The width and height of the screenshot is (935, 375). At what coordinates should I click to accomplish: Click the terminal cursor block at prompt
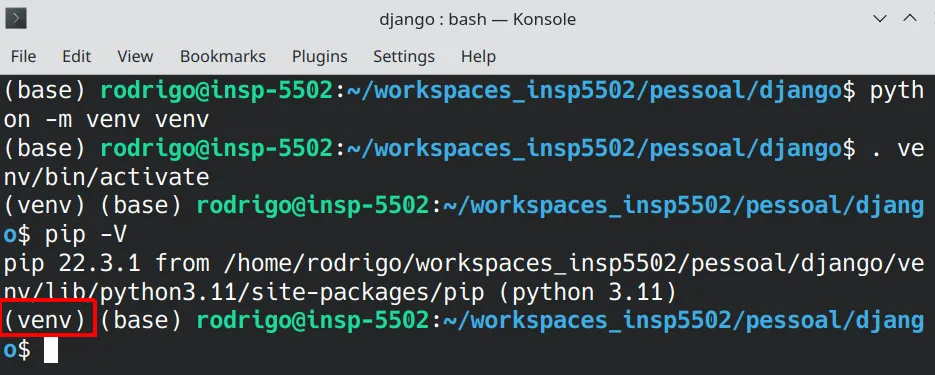[x=51, y=350]
